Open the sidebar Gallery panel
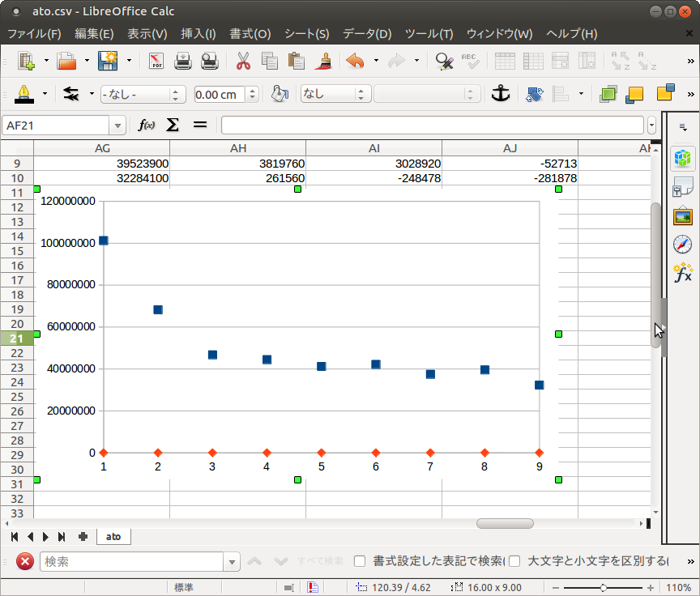 click(x=683, y=216)
